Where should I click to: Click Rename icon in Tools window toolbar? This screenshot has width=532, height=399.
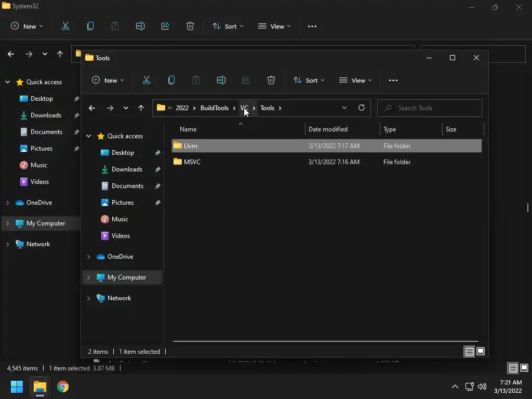221,81
